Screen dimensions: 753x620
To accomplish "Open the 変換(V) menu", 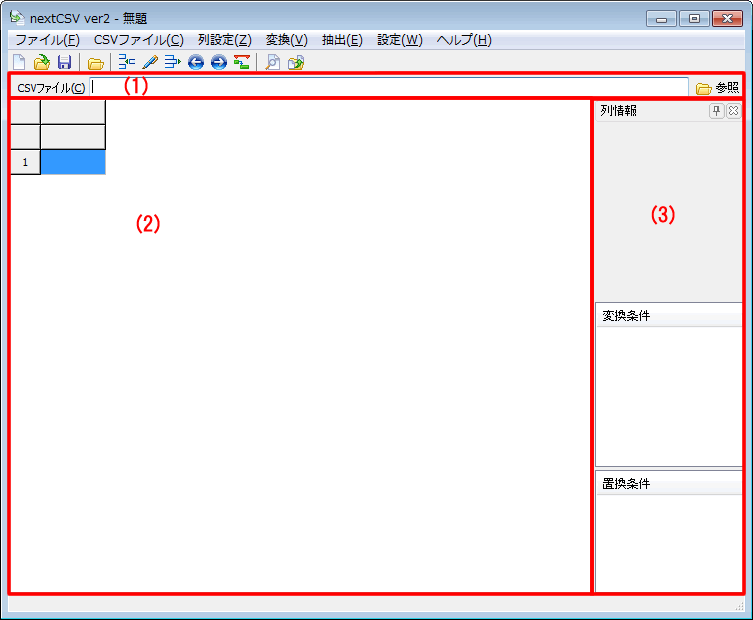I will 286,40.
